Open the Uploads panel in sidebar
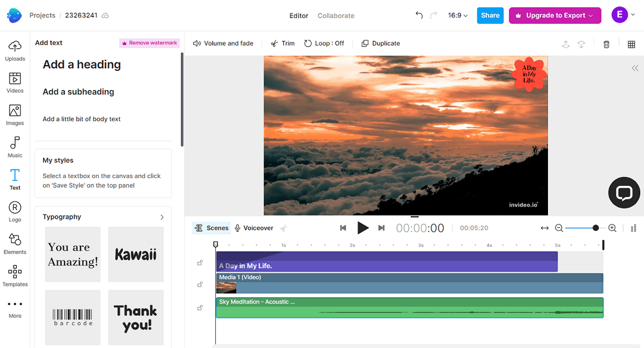 (15, 50)
